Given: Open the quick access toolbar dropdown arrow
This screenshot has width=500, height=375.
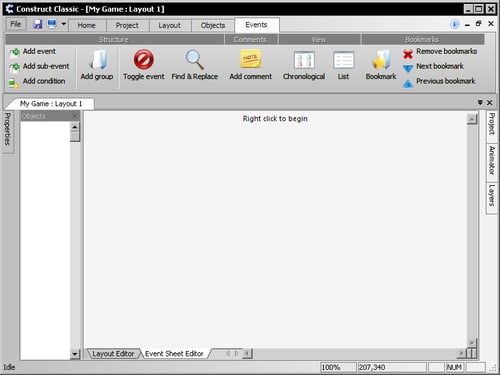Looking at the screenshot, I should (63, 24).
